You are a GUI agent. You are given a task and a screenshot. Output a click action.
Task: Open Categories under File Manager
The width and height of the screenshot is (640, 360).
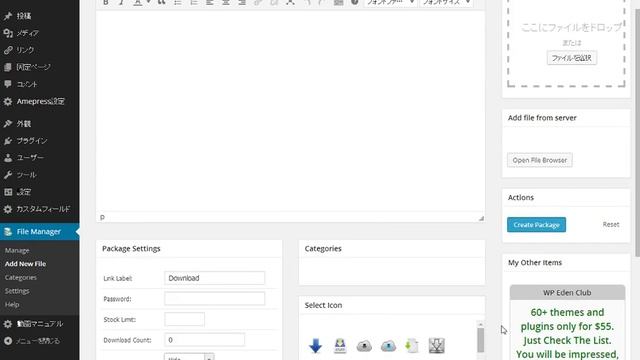(21, 278)
